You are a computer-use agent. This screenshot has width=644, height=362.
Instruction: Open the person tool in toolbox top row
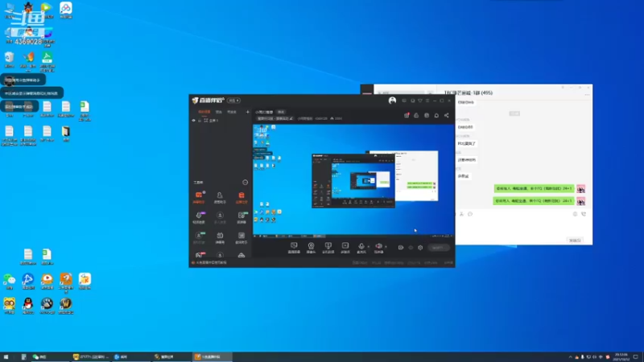click(220, 197)
